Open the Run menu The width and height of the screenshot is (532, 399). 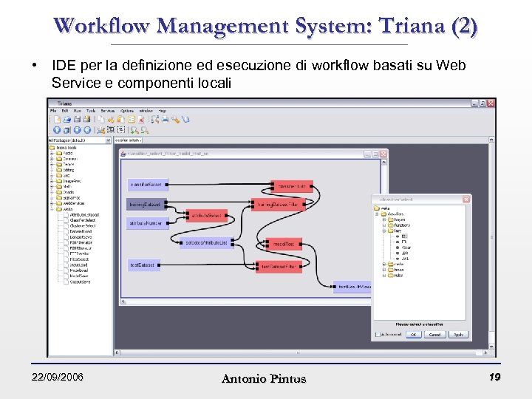pyautogui.click(x=78, y=111)
